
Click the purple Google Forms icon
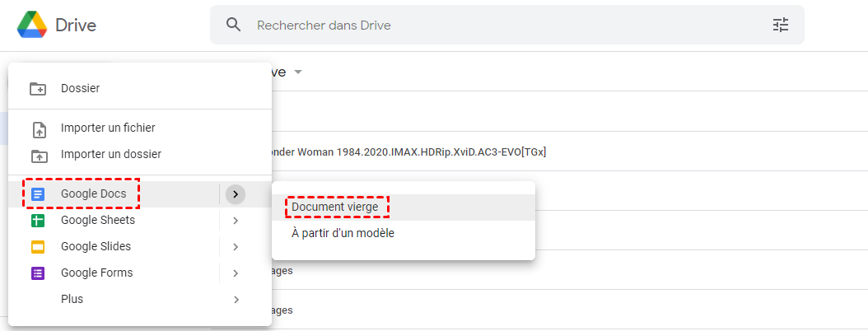click(38, 273)
